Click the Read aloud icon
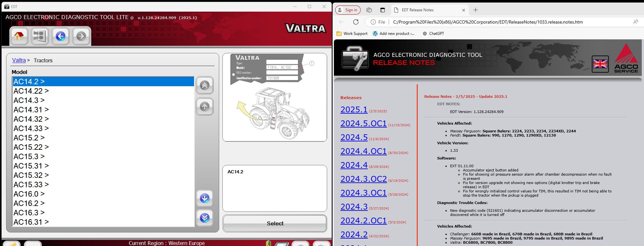The width and height of the screenshot is (644, 246). click(x=636, y=22)
